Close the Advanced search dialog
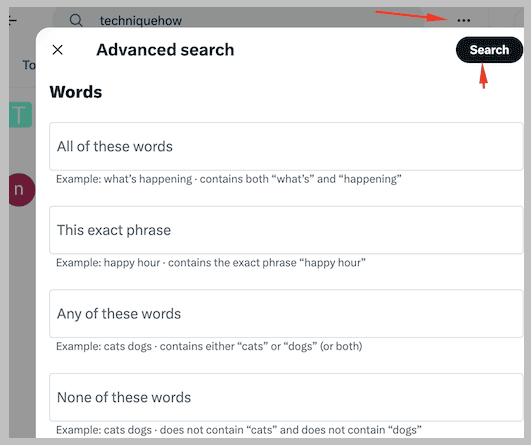531x445 pixels. 58,50
